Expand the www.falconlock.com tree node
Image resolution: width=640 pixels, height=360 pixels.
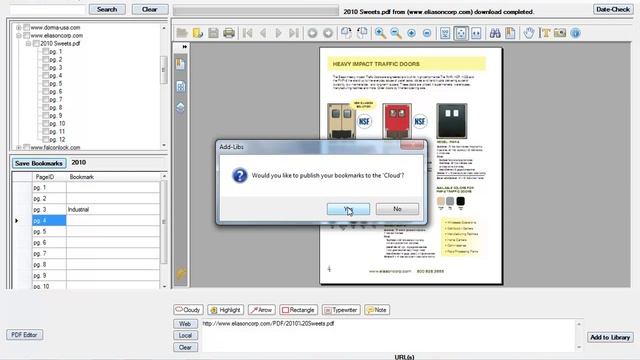point(18,147)
